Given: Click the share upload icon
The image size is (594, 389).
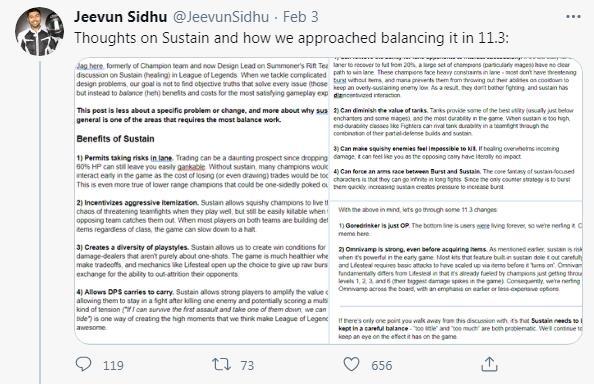Looking at the screenshot, I should coord(489,364).
